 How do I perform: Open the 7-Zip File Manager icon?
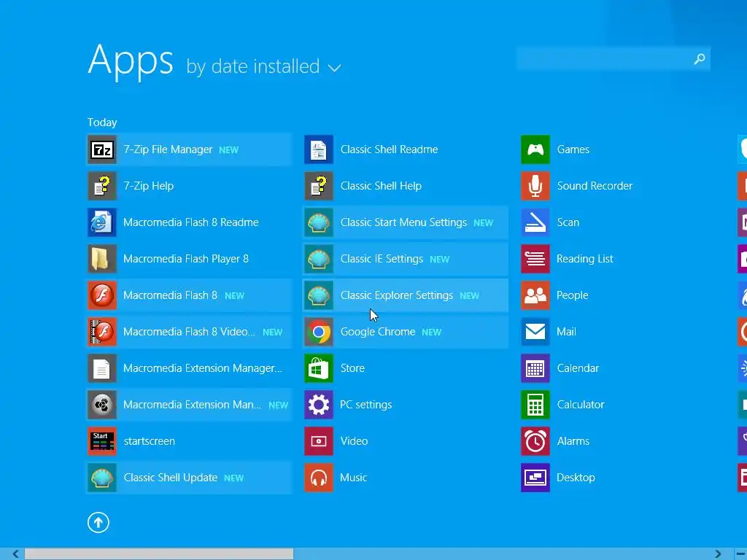(102, 149)
